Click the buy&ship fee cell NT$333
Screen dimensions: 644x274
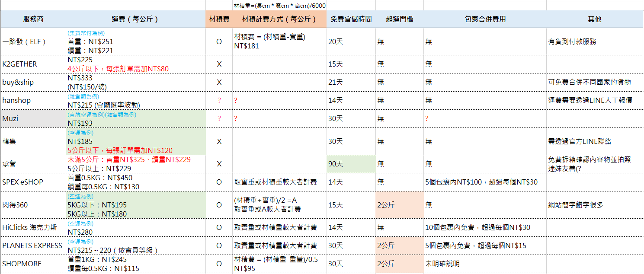click(136, 82)
